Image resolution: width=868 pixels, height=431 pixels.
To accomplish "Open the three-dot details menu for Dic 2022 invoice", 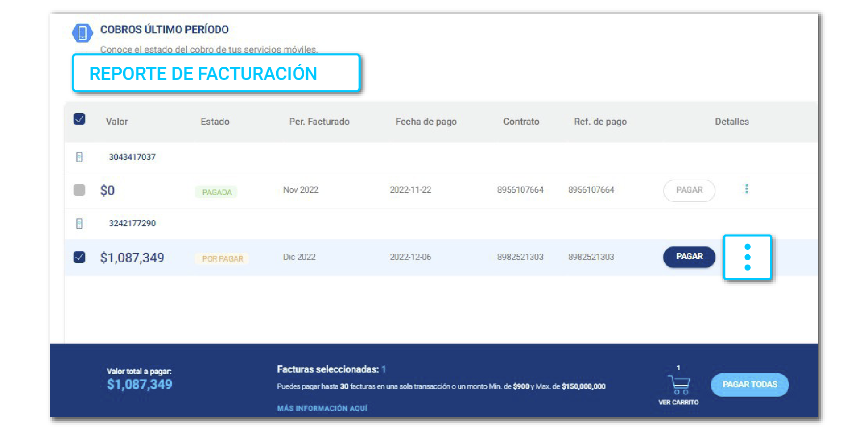I will point(747,257).
